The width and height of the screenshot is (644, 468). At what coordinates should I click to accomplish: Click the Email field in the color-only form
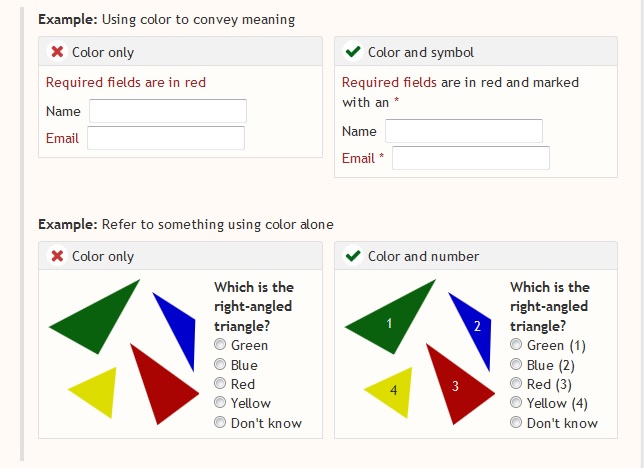click(166, 138)
